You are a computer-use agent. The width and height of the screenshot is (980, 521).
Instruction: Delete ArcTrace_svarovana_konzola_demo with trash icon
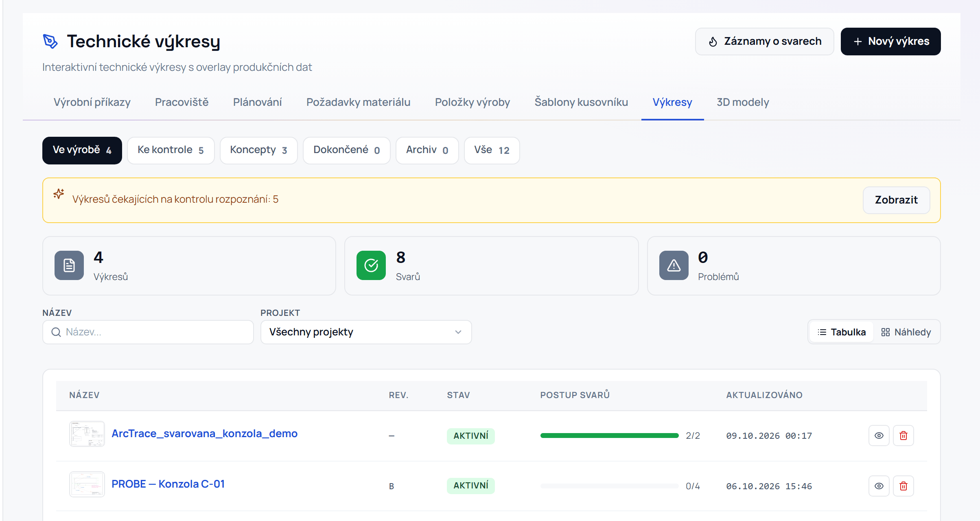click(903, 436)
